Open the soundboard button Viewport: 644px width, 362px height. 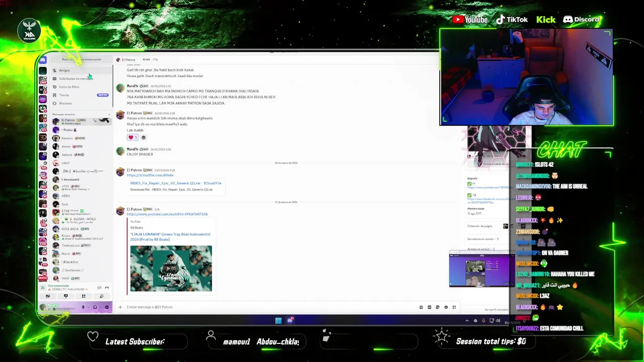(x=102, y=296)
